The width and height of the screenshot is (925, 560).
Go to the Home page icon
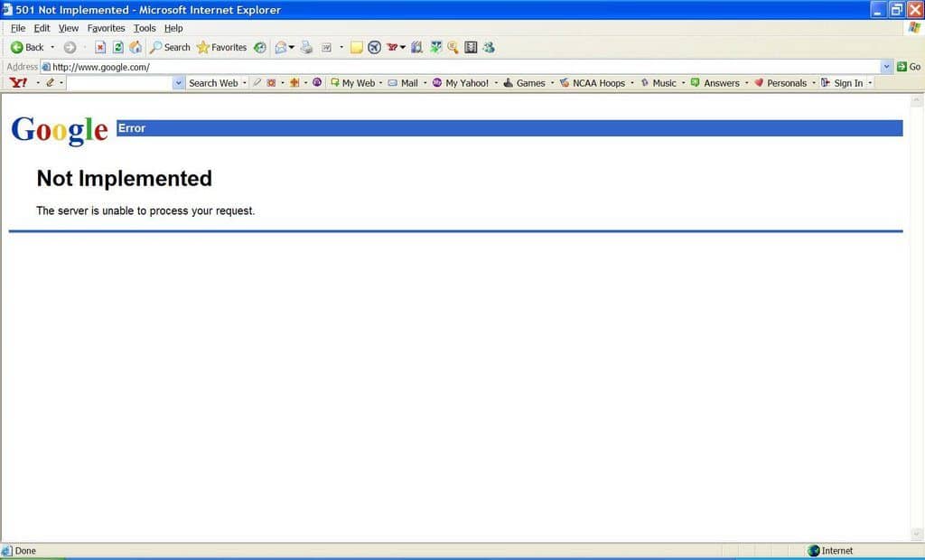point(135,47)
